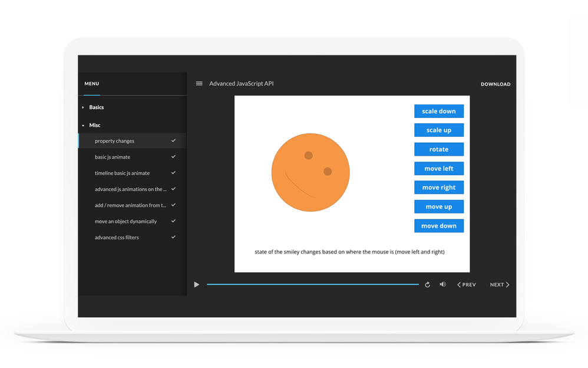588x368 pixels.
Task: Click the scale down button
Action: pyautogui.click(x=439, y=111)
